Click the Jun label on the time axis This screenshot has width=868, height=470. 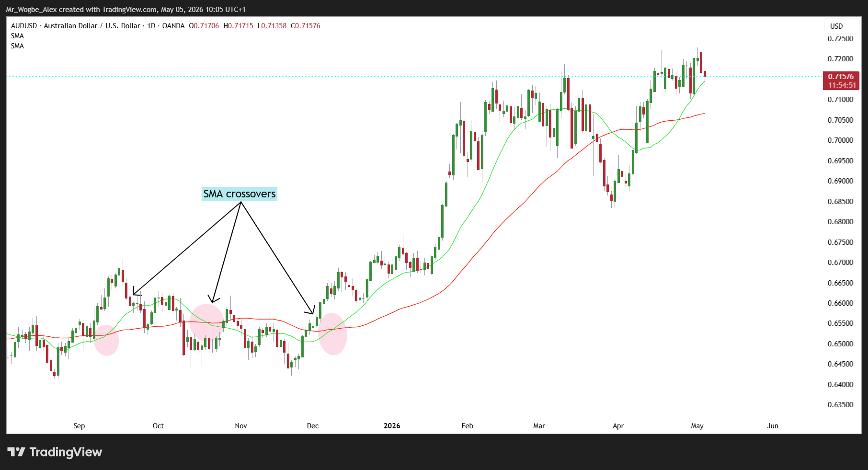pyautogui.click(x=773, y=426)
